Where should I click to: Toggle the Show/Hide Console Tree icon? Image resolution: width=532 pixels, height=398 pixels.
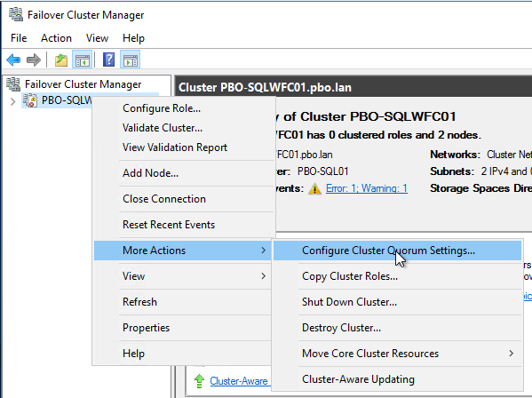82,60
